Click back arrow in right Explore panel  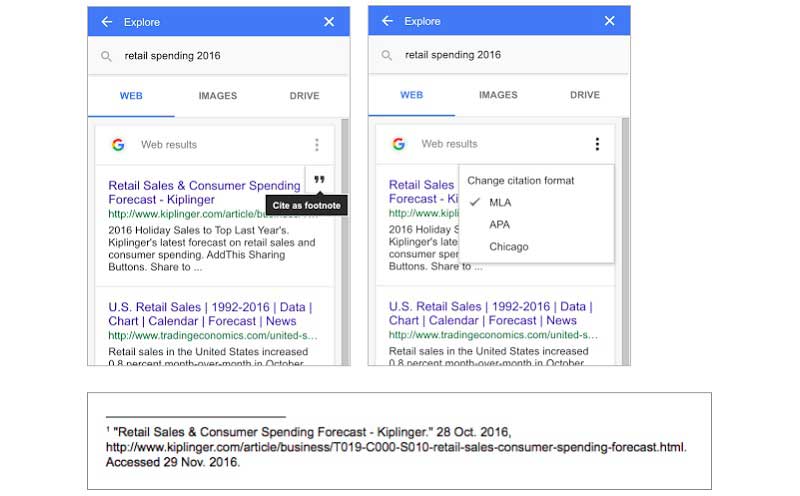pyautogui.click(x=387, y=21)
